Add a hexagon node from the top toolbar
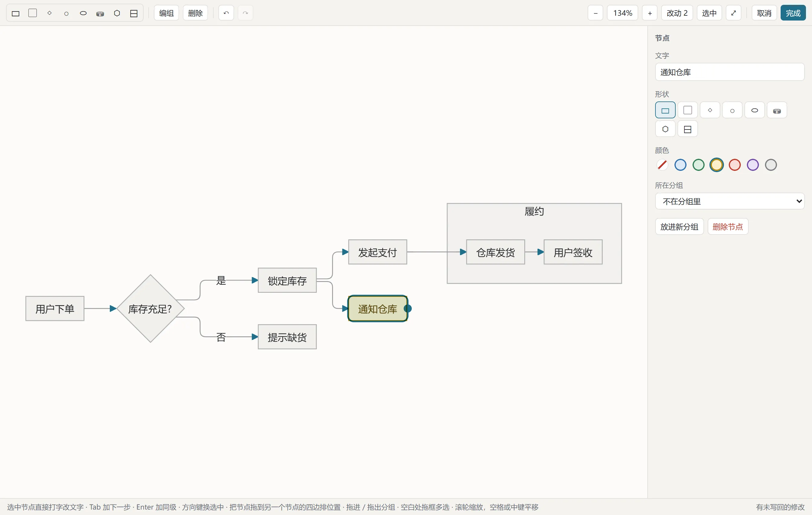This screenshot has width=812, height=515. (x=117, y=13)
